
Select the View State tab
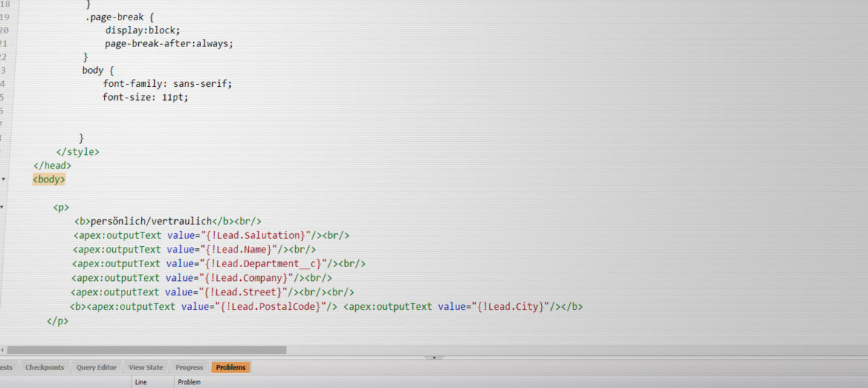pyautogui.click(x=145, y=367)
